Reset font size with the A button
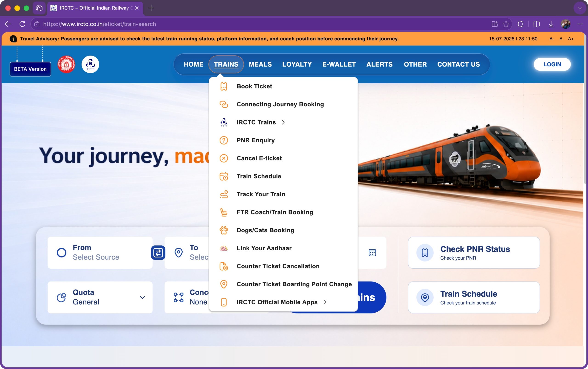Image resolution: width=588 pixels, height=369 pixels. click(x=561, y=39)
